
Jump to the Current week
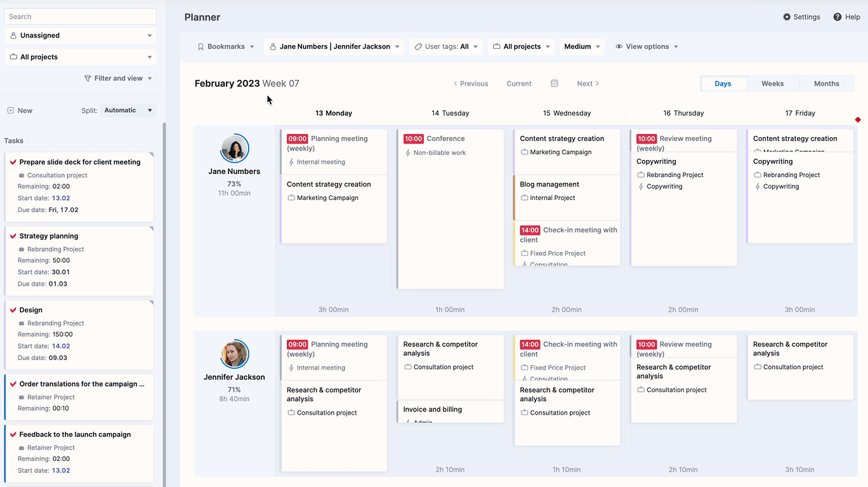(519, 83)
